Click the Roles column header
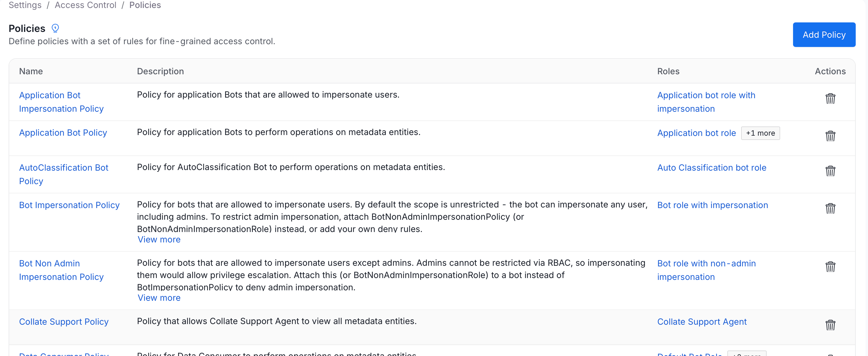The width and height of the screenshot is (868, 356). tap(668, 72)
